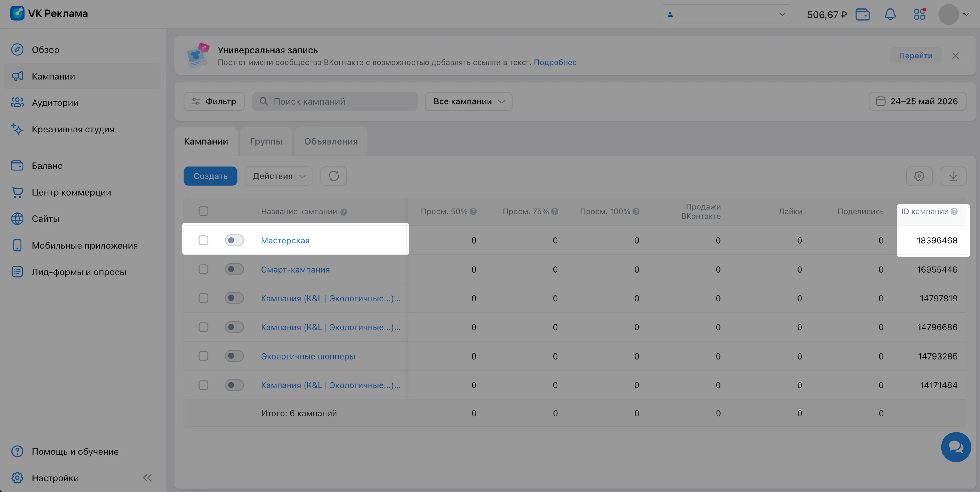980x492 pixels.
Task: Follow the Подробнее link
Action: click(x=555, y=62)
